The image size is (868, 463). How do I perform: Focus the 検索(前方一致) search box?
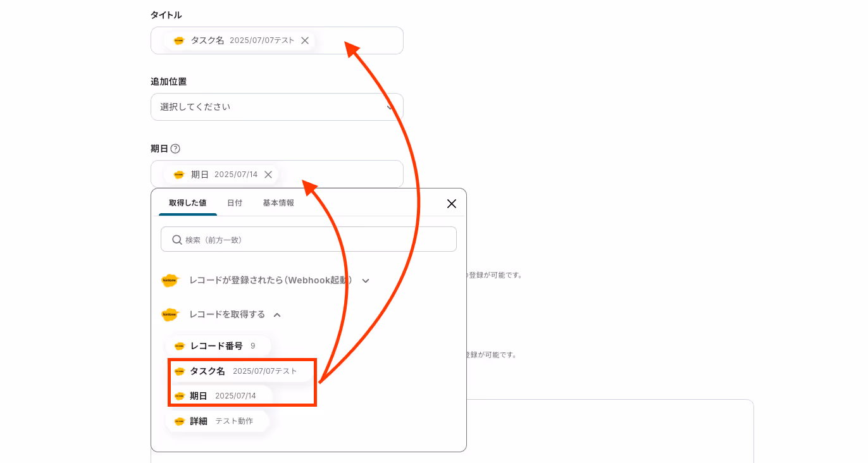click(x=309, y=239)
